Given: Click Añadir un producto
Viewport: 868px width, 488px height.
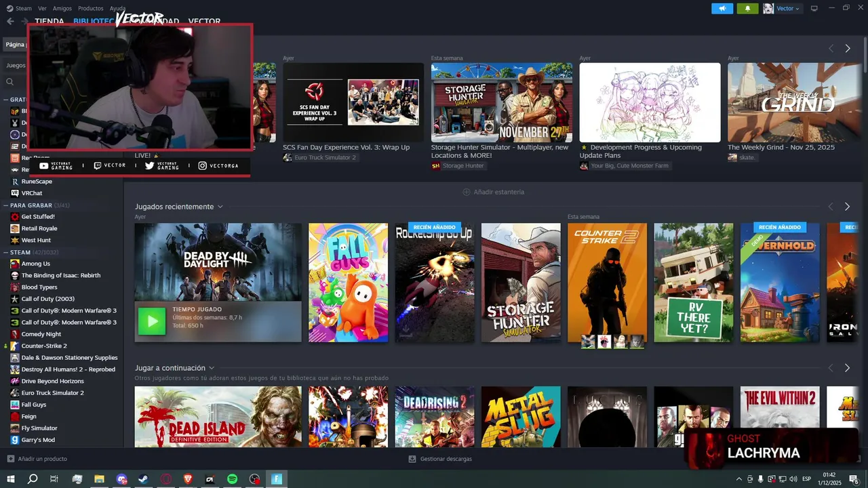Looking at the screenshot, I should [x=37, y=459].
